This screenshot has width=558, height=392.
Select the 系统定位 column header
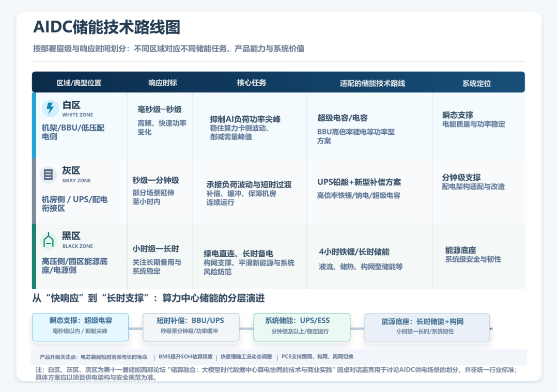click(476, 83)
